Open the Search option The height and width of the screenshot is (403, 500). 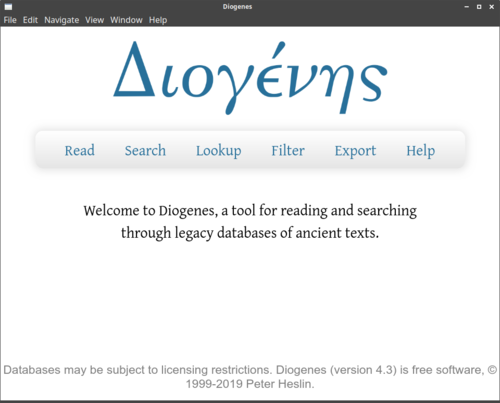145,150
